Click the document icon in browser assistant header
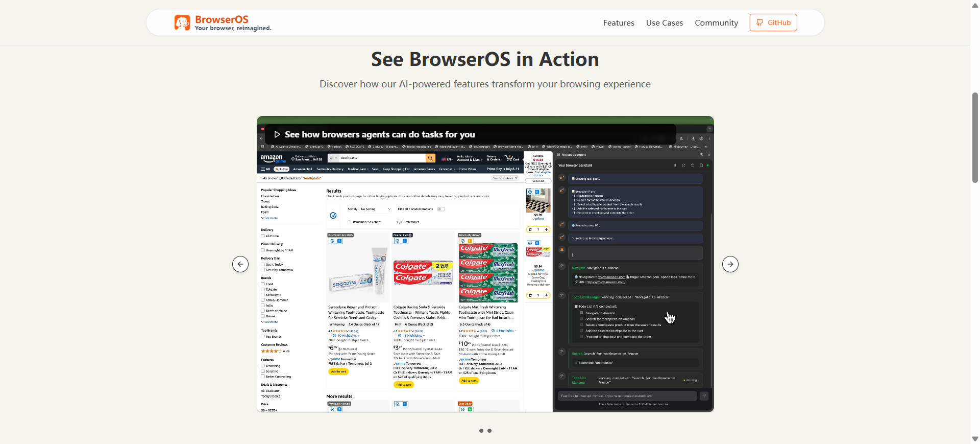Screen dimensions: 980x444 coord(701,166)
